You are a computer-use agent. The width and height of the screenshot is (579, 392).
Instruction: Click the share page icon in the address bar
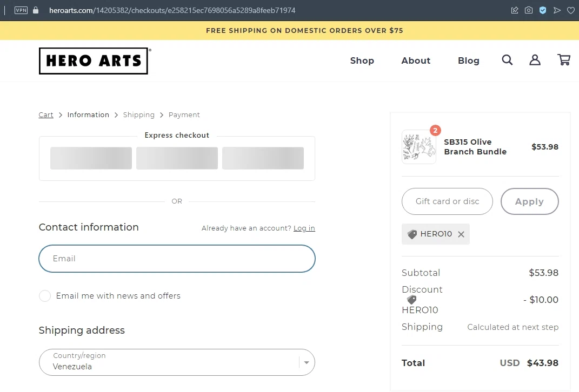pos(515,10)
